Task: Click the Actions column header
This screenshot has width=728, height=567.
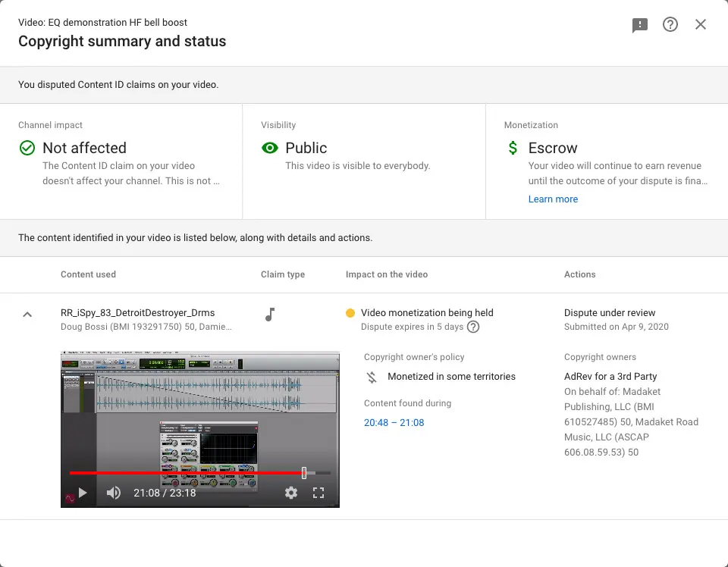Action: pos(579,274)
